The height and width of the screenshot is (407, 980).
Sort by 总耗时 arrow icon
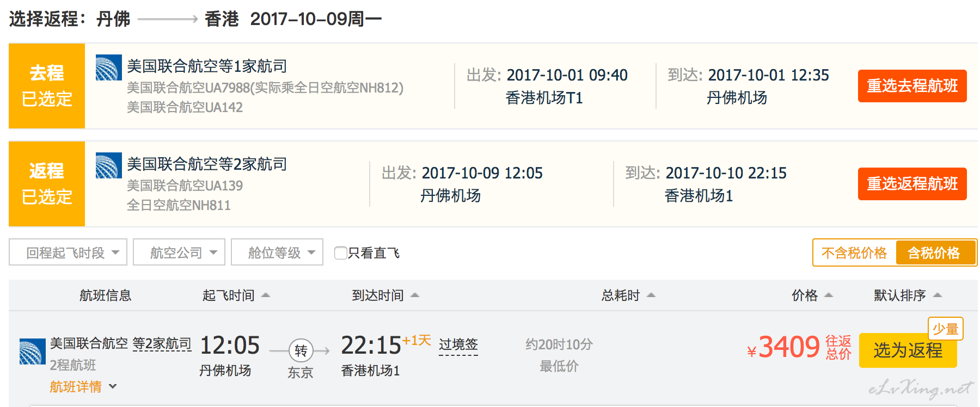click(651, 295)
